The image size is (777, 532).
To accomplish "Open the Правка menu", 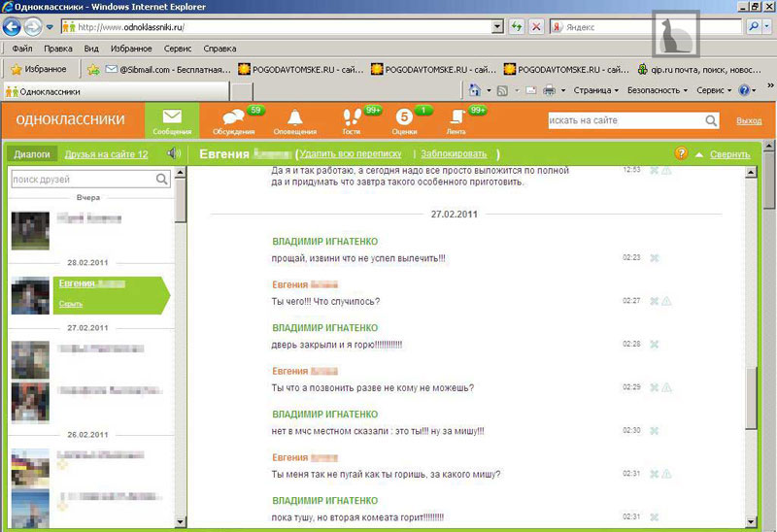I will coord(58,49).
